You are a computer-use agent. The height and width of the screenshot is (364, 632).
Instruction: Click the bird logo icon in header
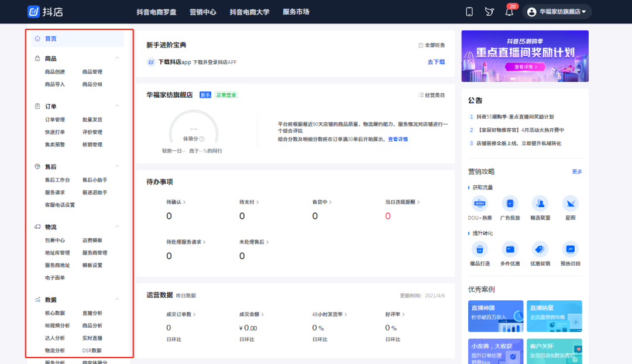click(x=489, y=12)
